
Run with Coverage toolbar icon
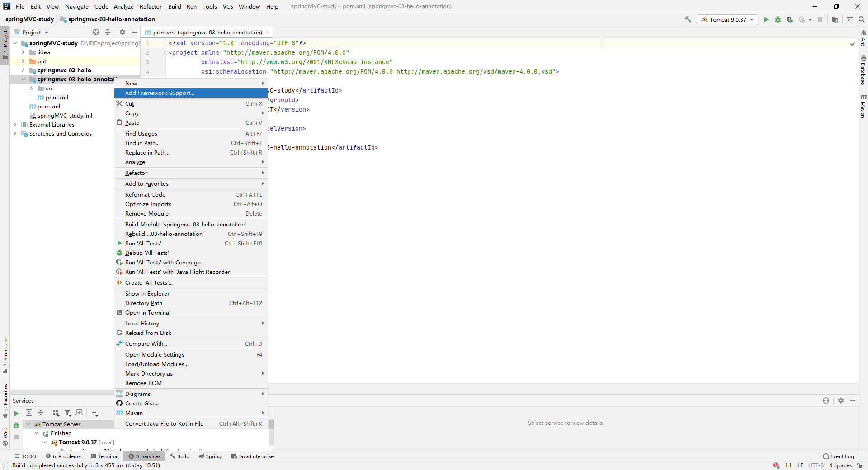point(790,19)
